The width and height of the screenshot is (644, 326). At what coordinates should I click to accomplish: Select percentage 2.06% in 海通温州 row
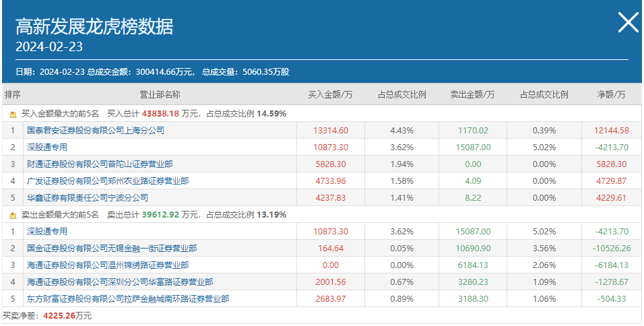click(544, 265)
